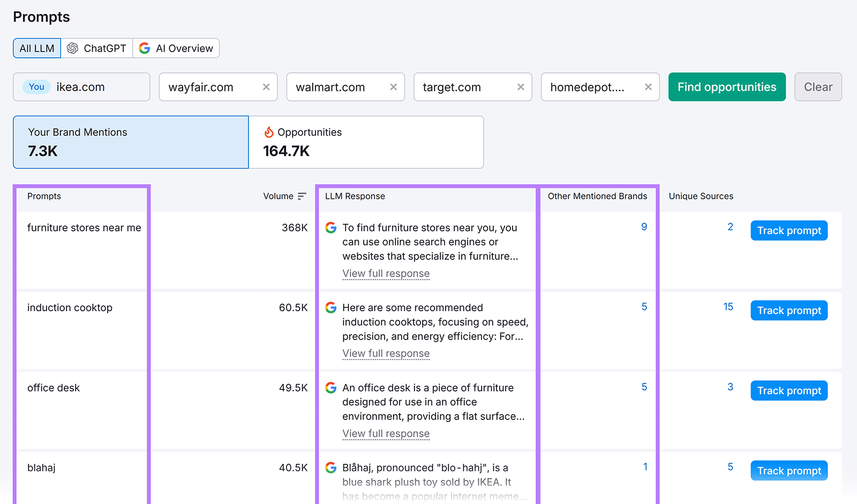This screenshot has height=504, width=857.
Task: Click Google icon in induction cooktop response
Action: click(331, 307)
